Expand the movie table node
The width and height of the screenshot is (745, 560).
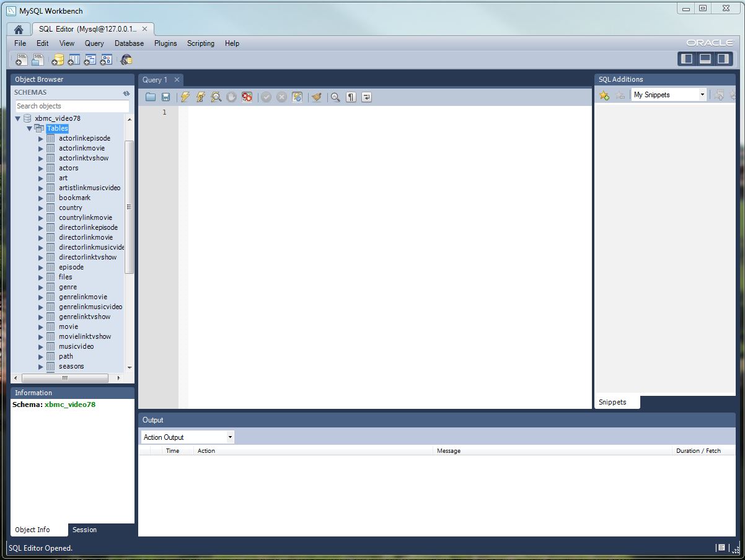click(x=41, y=326)
